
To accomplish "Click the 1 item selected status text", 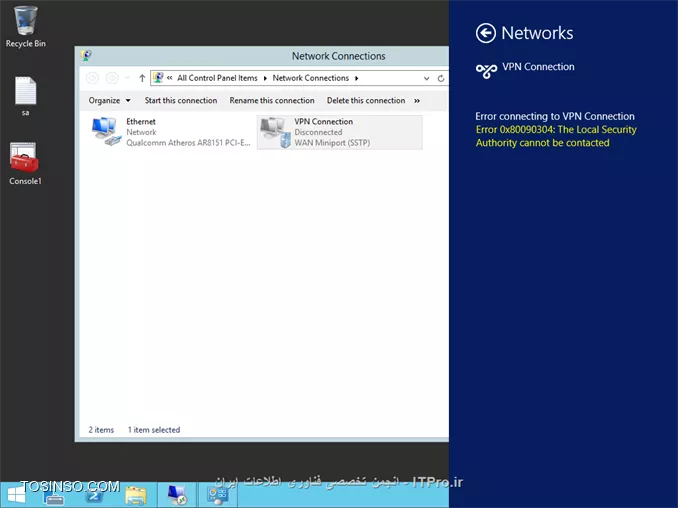I will pyautogui.click(x=154, y=430).
